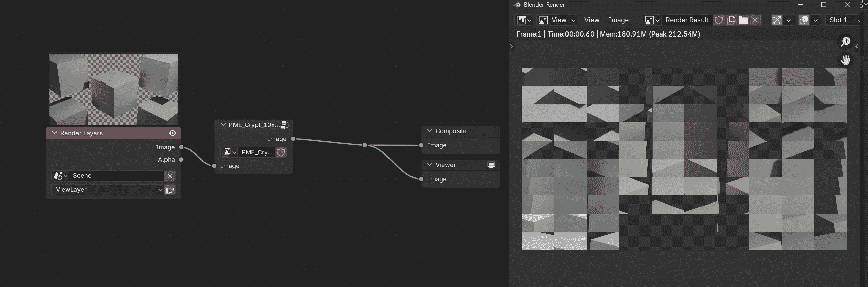Click the Render Layers preview thumbnail

[113, 89]
